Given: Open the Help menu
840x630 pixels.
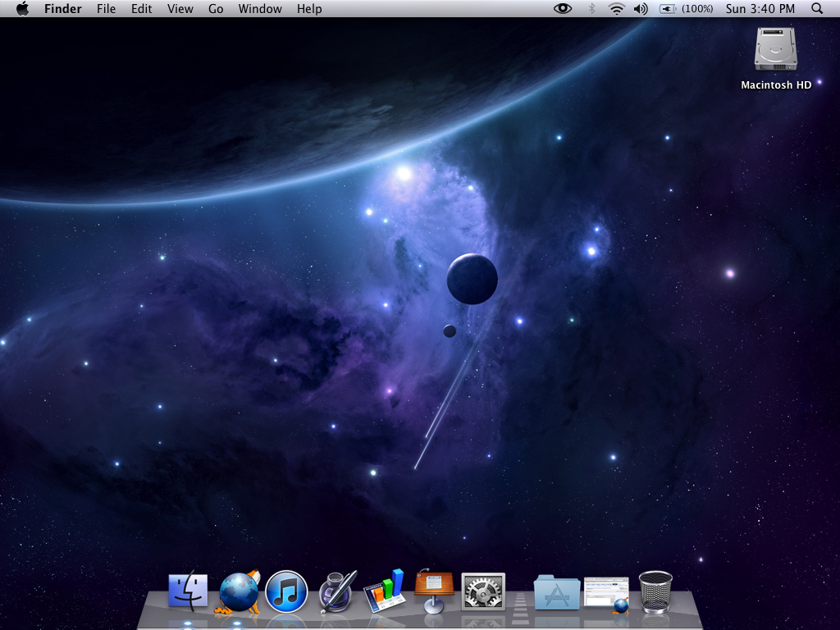Looking at the screenshot, I should coord(309,8).
